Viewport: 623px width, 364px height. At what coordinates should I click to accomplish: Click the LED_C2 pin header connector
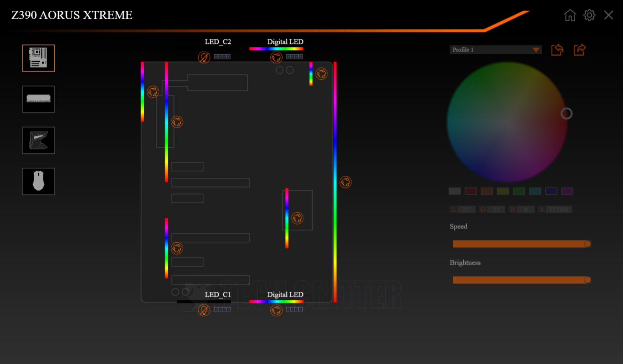click(222, 57)
